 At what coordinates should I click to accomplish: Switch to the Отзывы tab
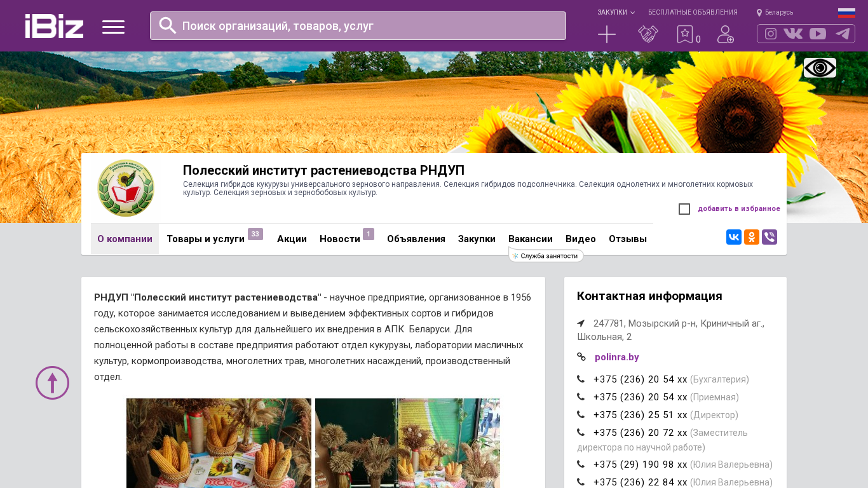[628, 239]
